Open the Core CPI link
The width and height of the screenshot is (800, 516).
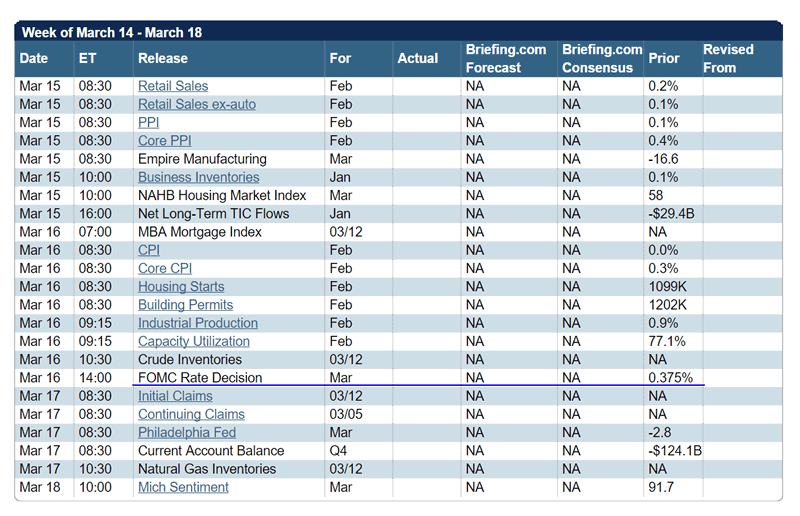(165, 268)
